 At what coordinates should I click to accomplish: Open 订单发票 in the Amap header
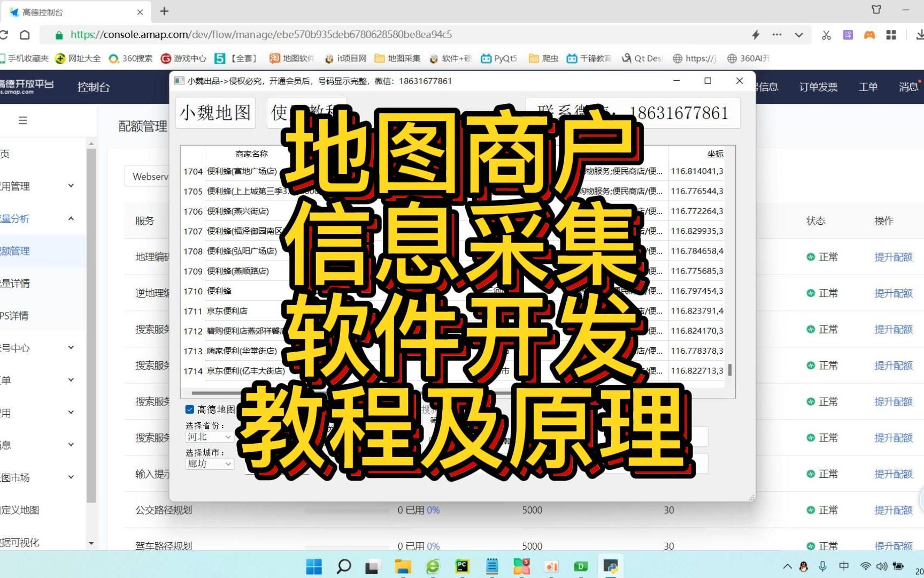(818, 87)
